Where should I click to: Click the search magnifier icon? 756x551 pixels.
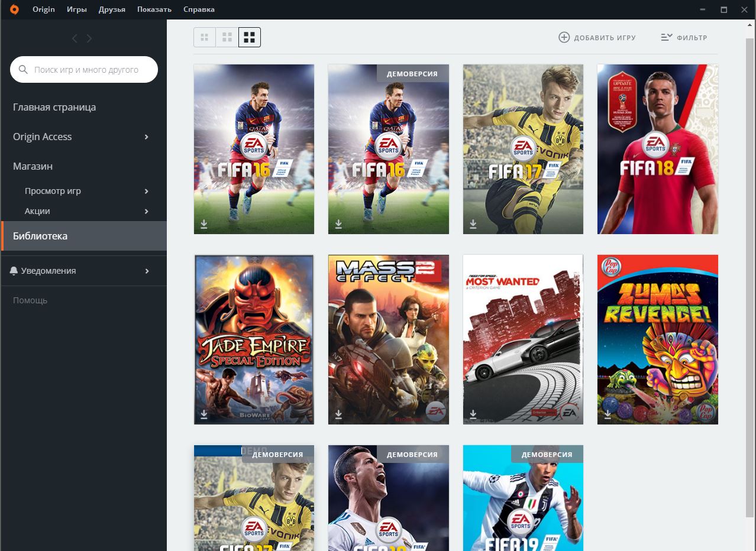pyautogui.click(x=24, y=70)
